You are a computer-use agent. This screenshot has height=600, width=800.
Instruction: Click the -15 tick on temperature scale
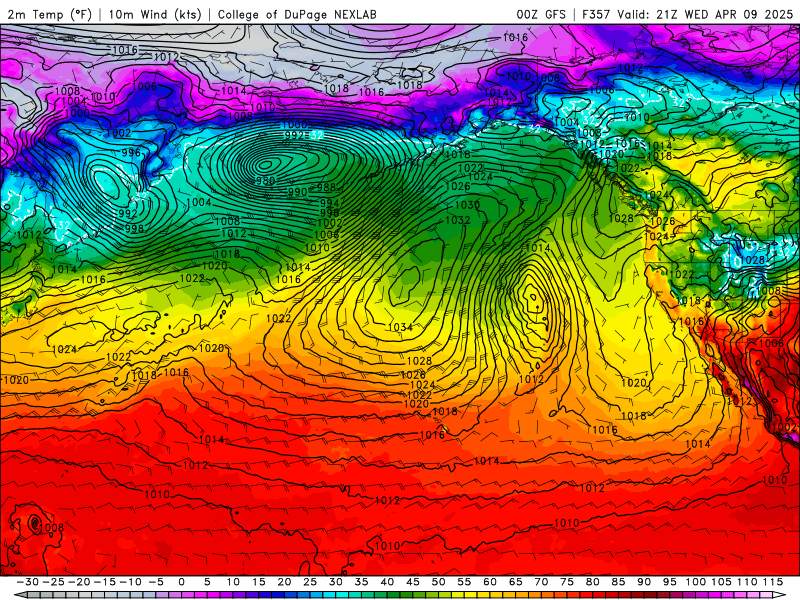click(x=105, y=582)
